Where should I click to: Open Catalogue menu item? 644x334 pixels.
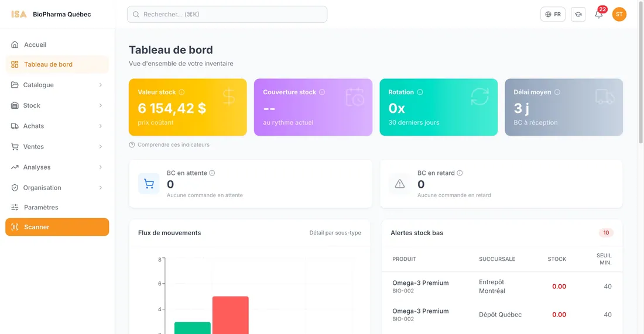pyautogui.click(x=57, y=85)
